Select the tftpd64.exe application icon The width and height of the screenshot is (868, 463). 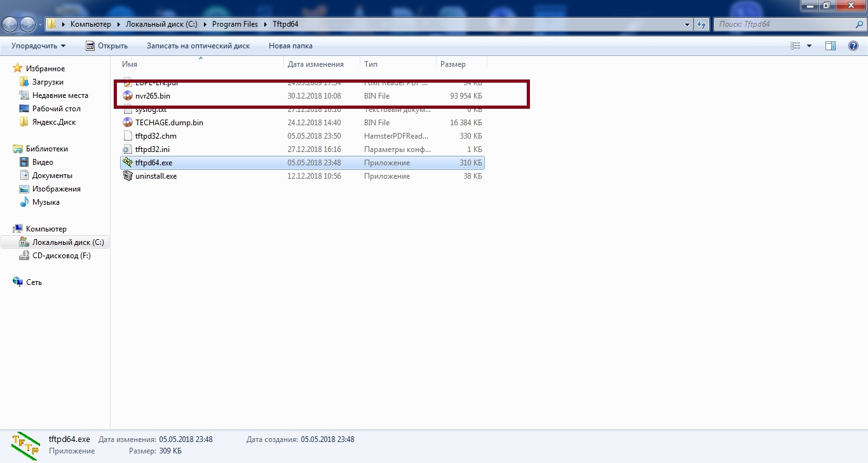128,163
